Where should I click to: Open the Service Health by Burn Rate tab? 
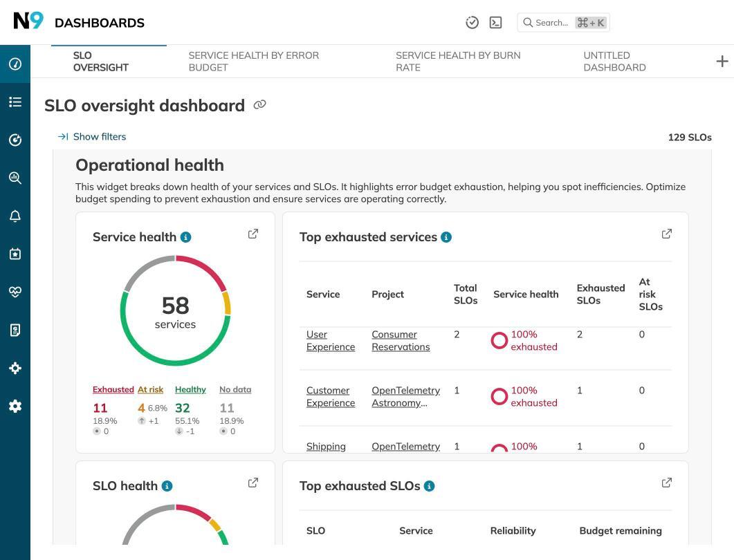pyautogui.click(x=458, y=60)
